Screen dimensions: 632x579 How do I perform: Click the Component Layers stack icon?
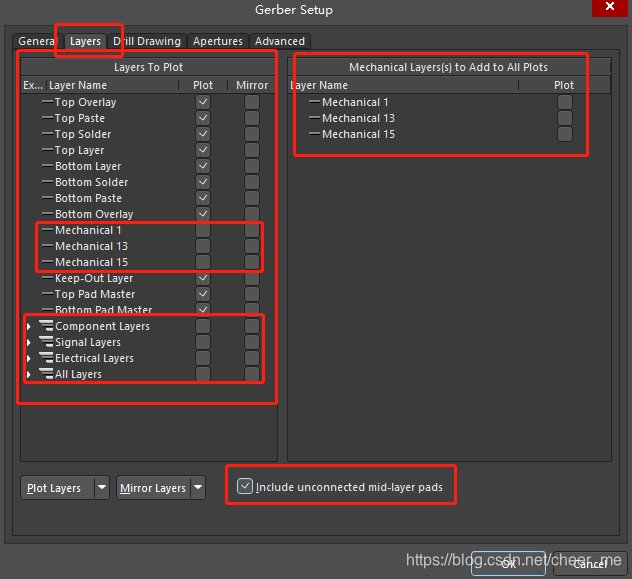click(x=45, y=326)
